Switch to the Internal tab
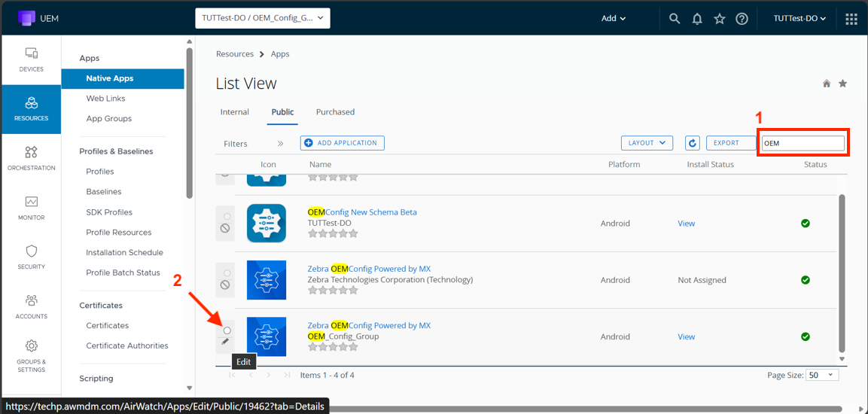Image resolution: width=868 pixels, height=414 pixels. point(234,112)
